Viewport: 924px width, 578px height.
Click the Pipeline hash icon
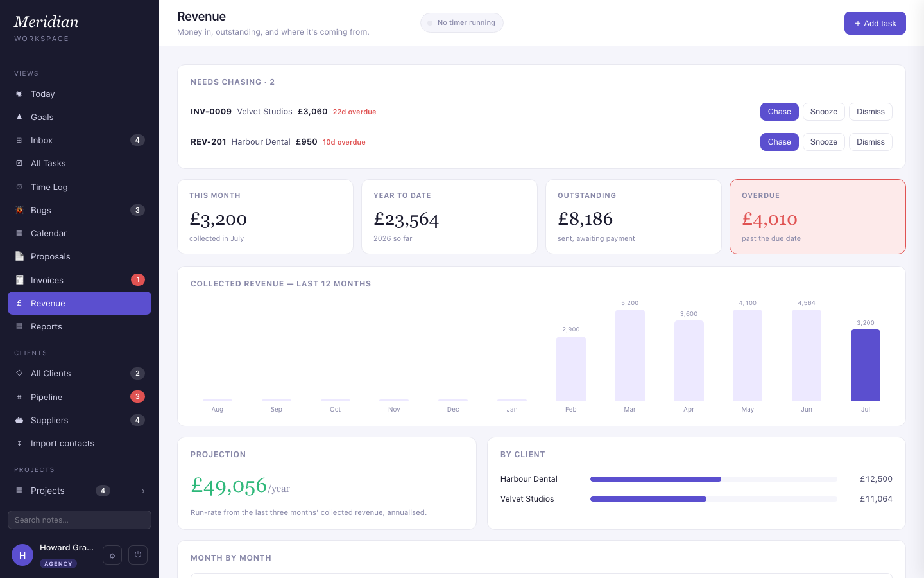pos(19,397)
